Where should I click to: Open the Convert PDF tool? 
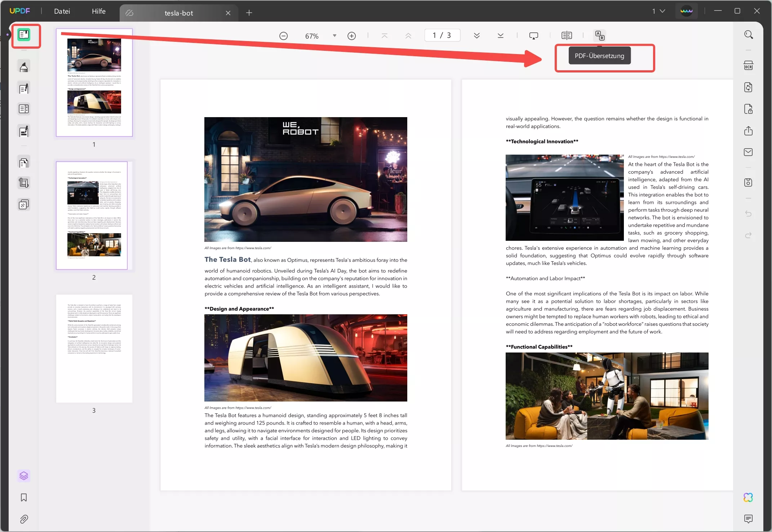[749, 88]
